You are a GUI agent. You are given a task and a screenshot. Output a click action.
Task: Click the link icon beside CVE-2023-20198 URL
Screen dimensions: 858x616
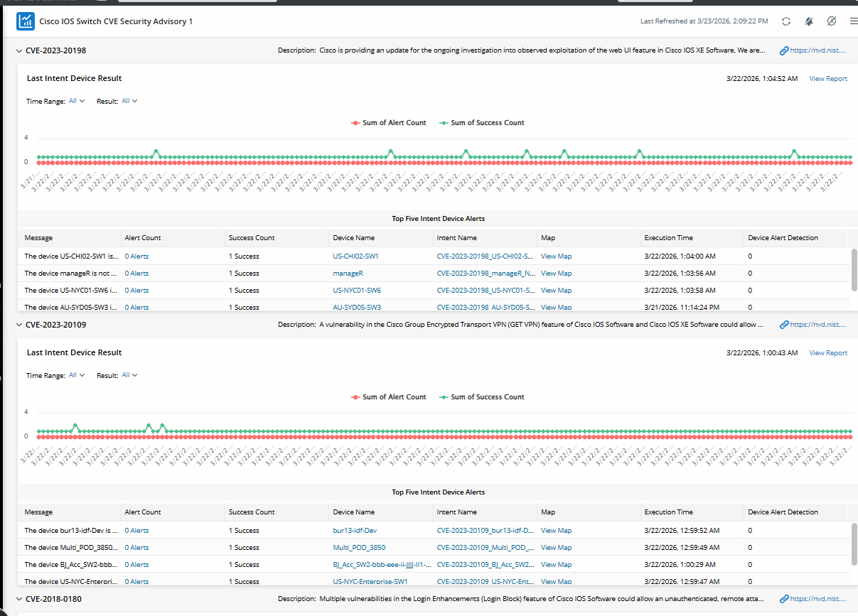pyautogui.click(x=784, y=50)
